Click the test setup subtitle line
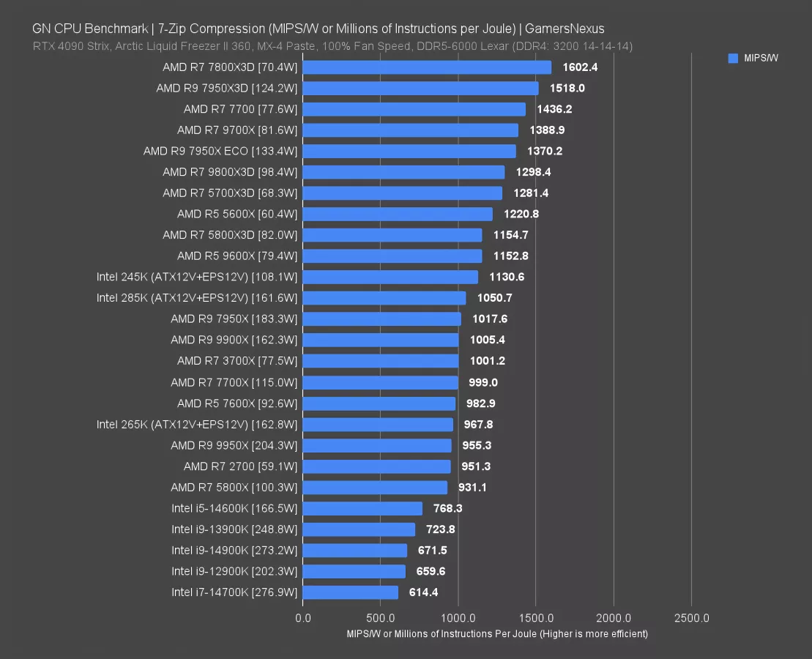The image size is (812, 659). pos(332,46)
